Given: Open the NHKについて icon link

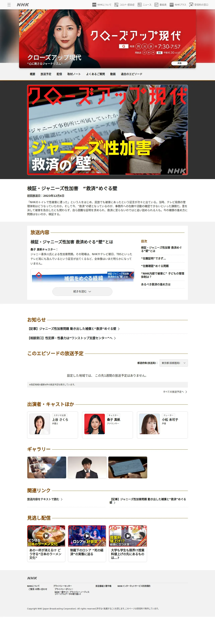Looking at the screenshot, I should 102,5.
